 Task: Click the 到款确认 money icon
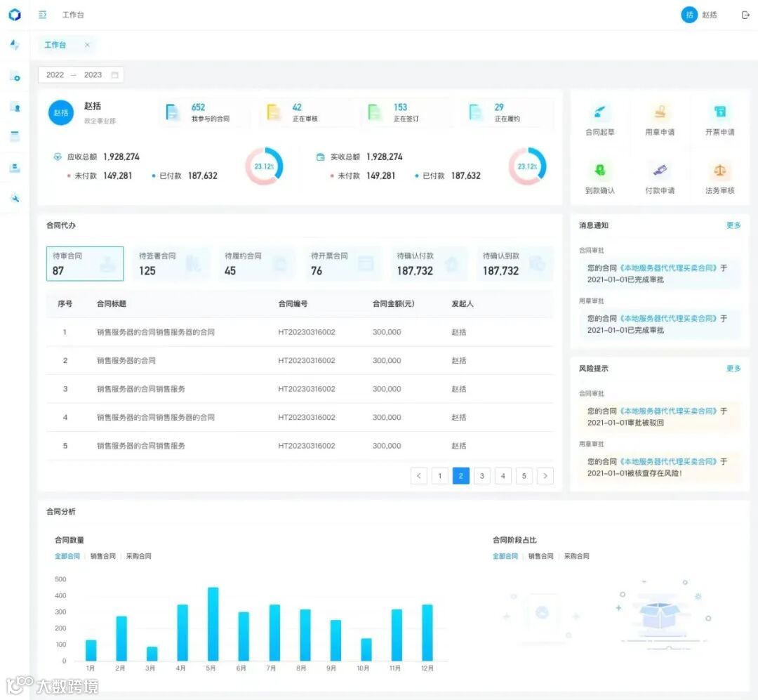coord(599,171)
